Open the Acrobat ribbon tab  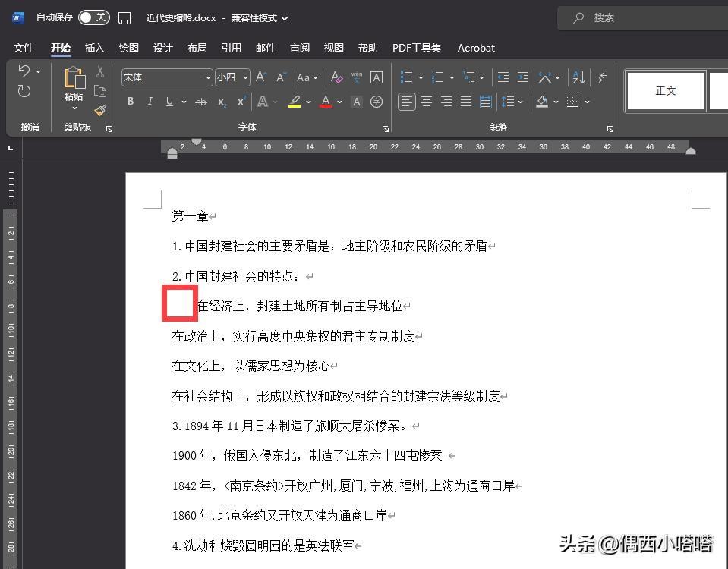click(475, 48)
